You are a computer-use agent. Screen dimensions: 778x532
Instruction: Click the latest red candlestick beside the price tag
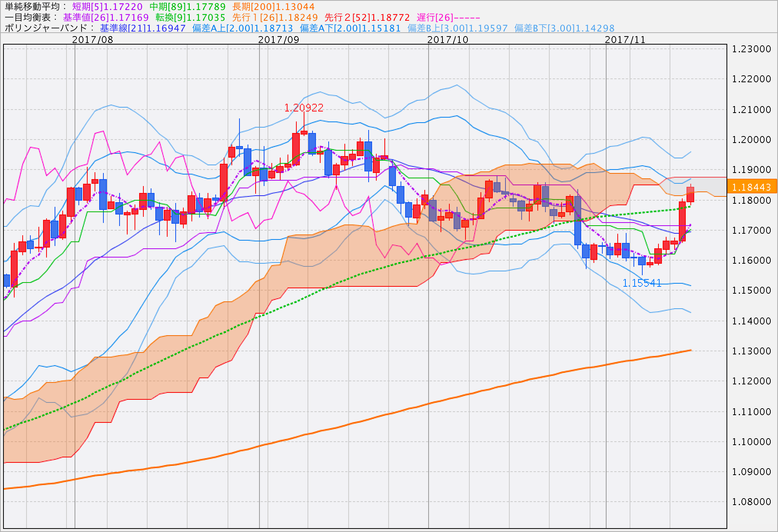point(690,195)
